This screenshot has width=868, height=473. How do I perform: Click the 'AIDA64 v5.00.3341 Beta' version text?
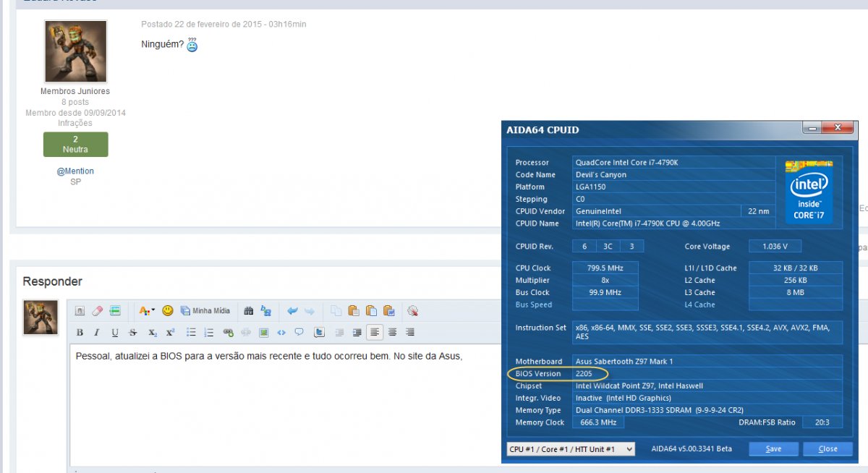point(692,449)
